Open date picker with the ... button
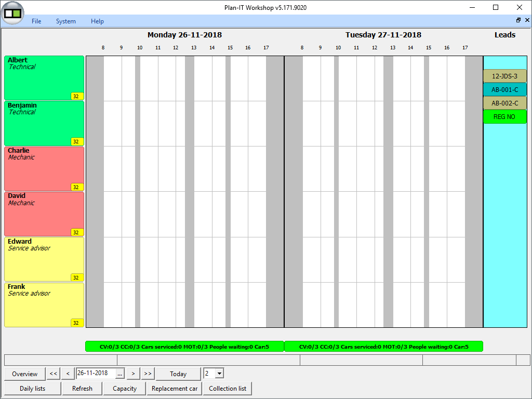The image size is (532, 399). [120, 374]
